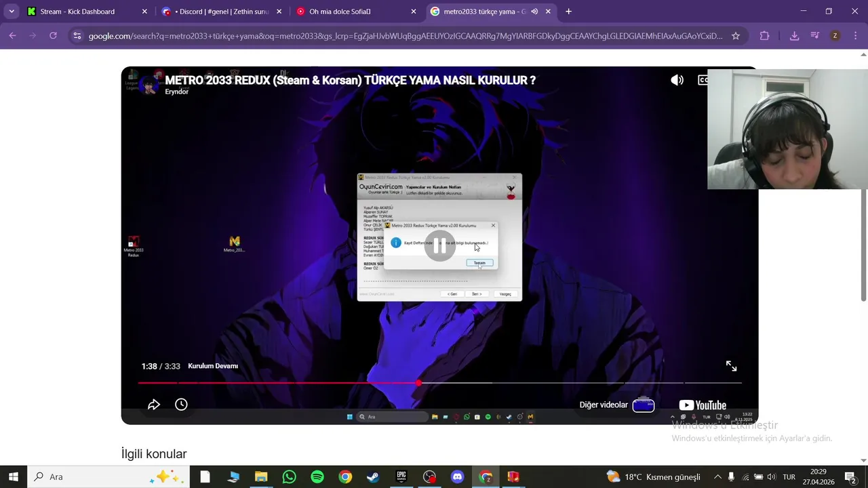Screen dimensions: 868x488
Task: Open Eryndor channel name link
Action: (176, 91)
